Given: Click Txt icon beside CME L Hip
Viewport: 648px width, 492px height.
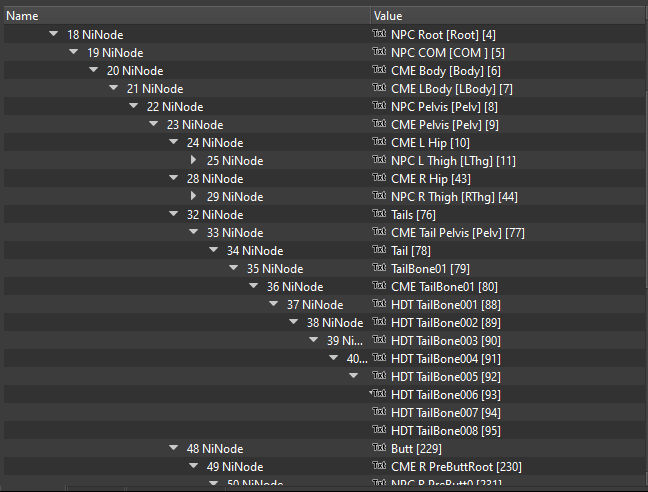Looking at the screenshot, I should pyautogui.click(x=379, y=142).
